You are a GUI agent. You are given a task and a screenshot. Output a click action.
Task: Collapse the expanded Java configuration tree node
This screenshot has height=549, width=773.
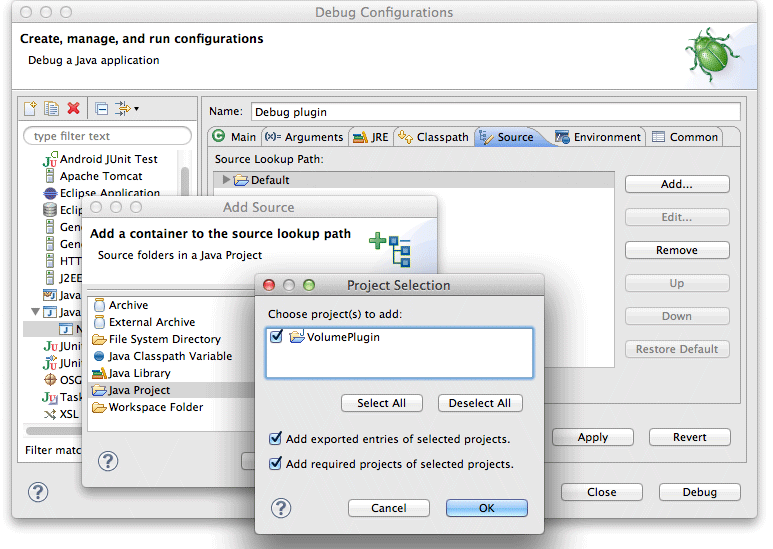37,313
